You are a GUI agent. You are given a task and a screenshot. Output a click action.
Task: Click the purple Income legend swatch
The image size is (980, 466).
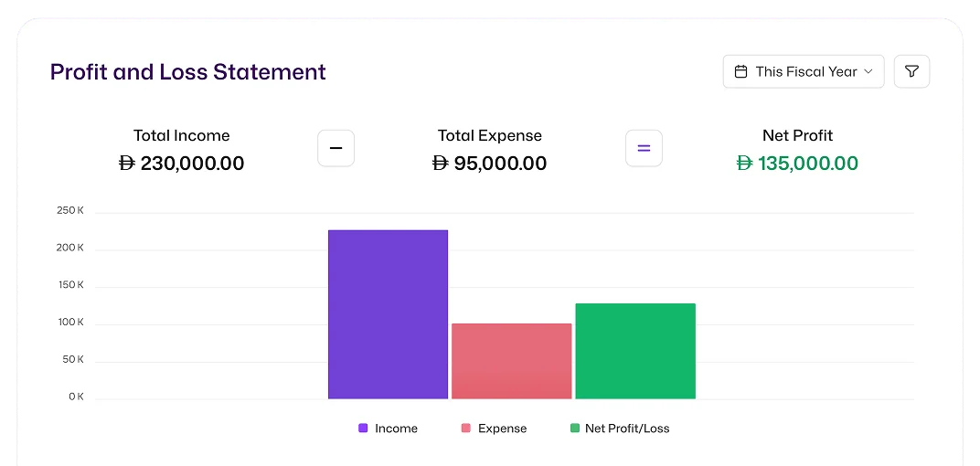click(363, 429)
